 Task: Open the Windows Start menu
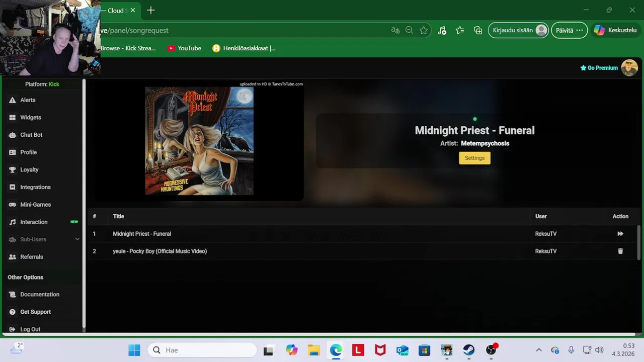tap(134, 350)
